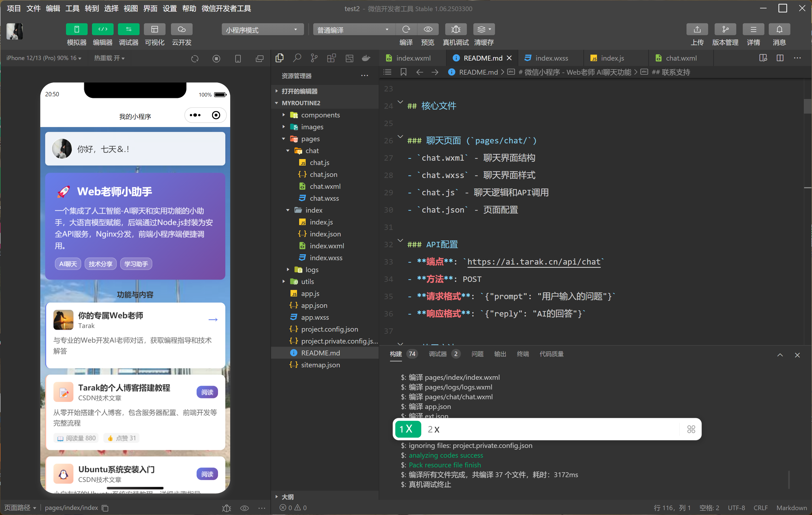This screenshot has height=515, width=812.
Task: Open version management
Action: (x=725, y=29)
